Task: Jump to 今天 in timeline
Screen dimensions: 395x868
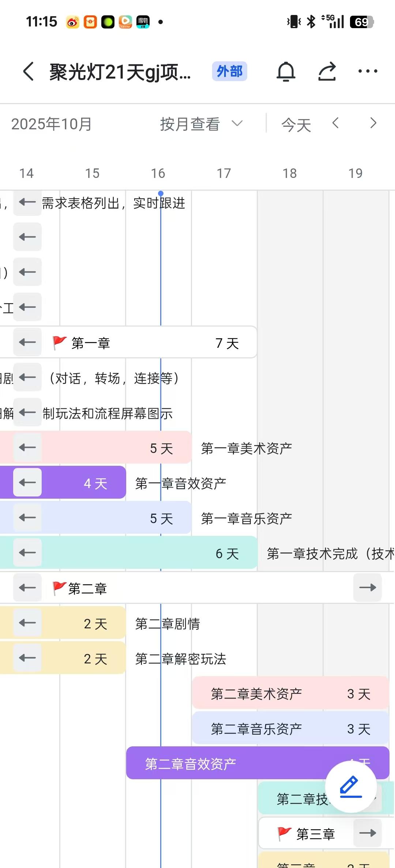Action: pyautogui.click(x=296, y=125)
